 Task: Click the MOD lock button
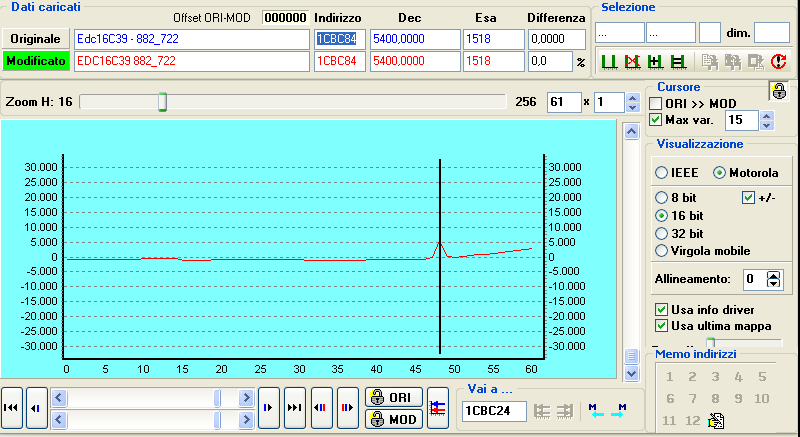[x=393, y=419]
